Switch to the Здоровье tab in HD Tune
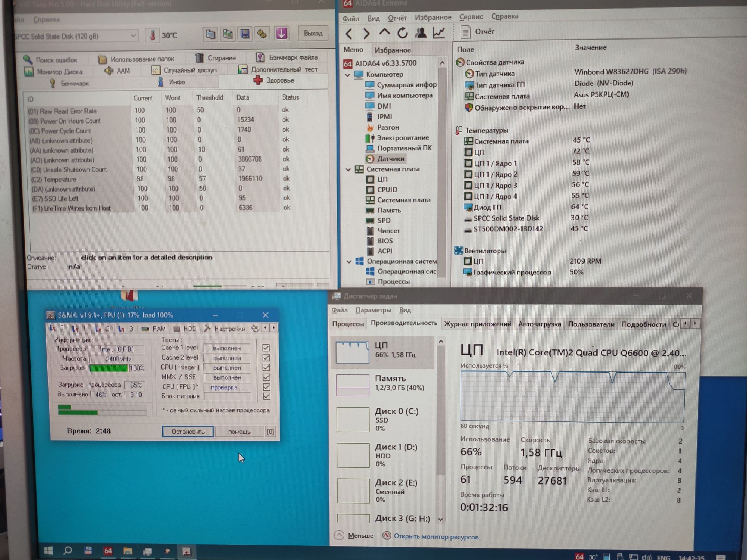 pos(274,80)
